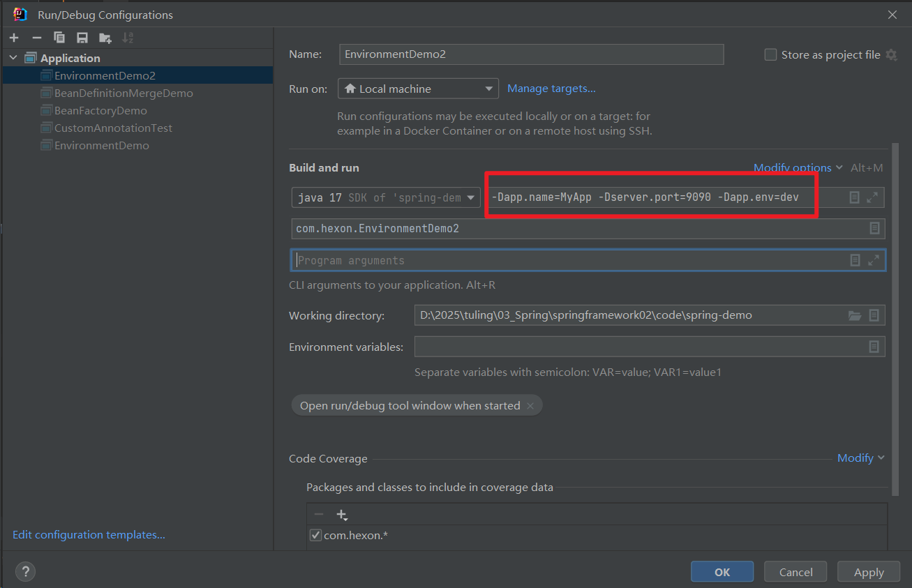Click the Working directory browse folder icon
912x588 pixels.
(x=854, y=315)
